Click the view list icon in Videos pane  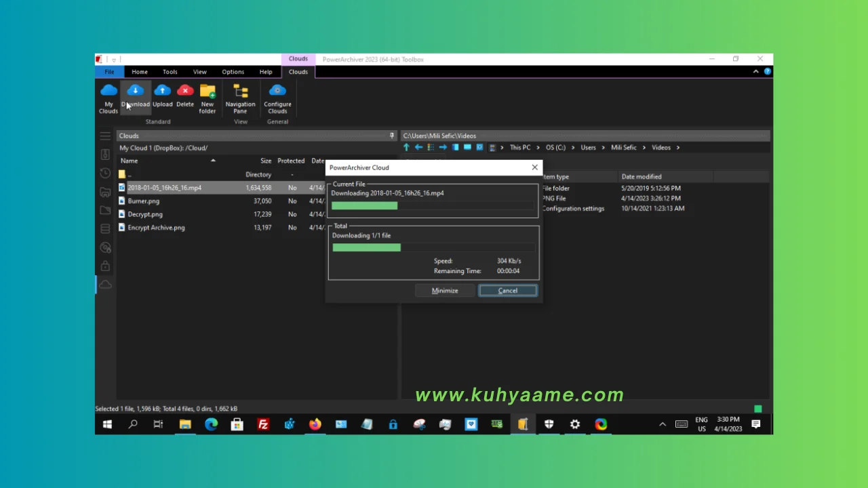[431, 147]
